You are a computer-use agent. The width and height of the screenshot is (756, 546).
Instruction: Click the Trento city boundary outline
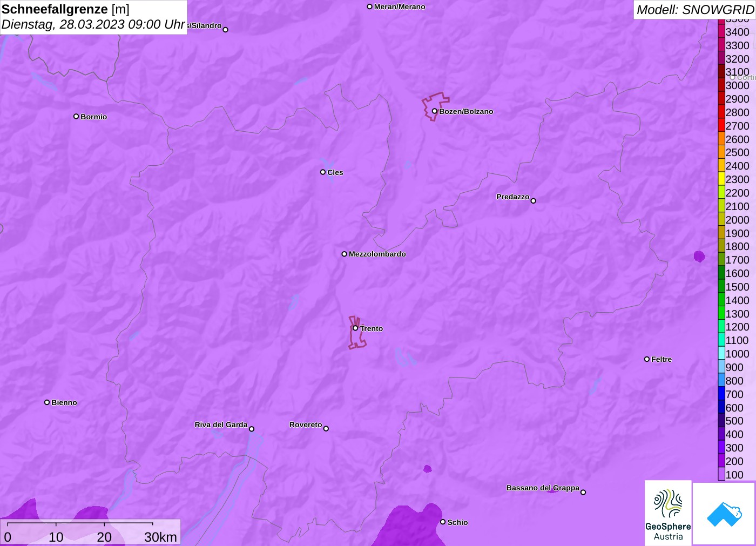(x=357, y=333)
